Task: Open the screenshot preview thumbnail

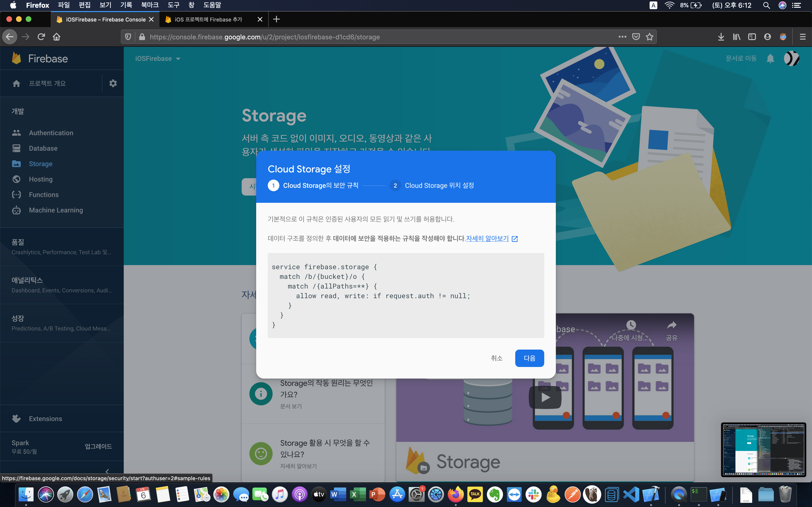Action: [763, 449]
